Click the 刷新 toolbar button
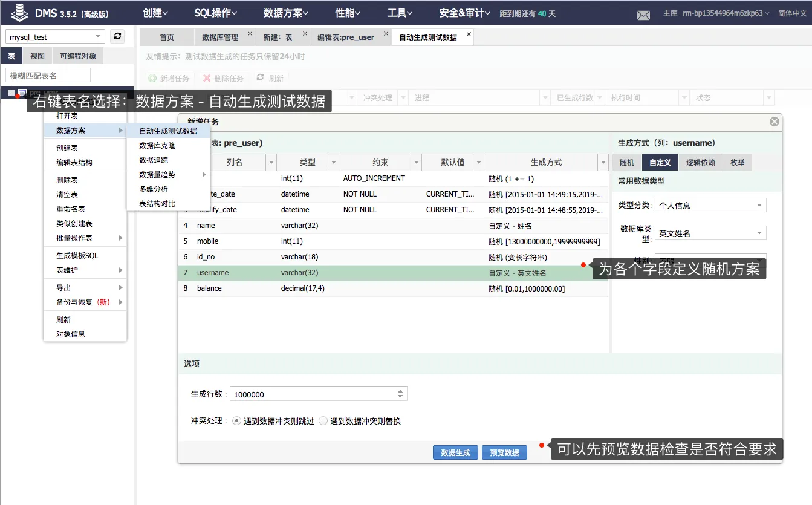Screen dimensions: 812x505 coord(270,78)
